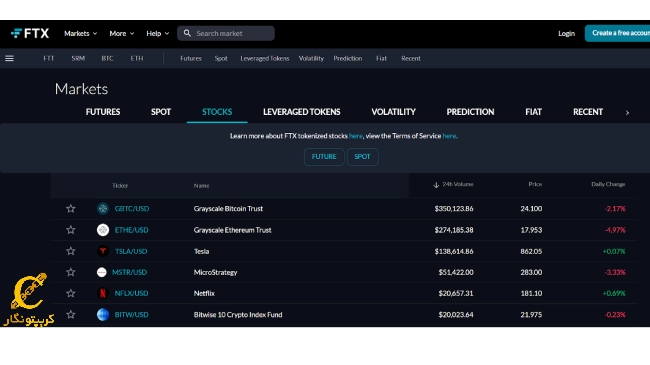The width and height of the screenshot is (650, 365).
Task: Sort by 24h Volume arrow
Action: [x=436, y=185]
